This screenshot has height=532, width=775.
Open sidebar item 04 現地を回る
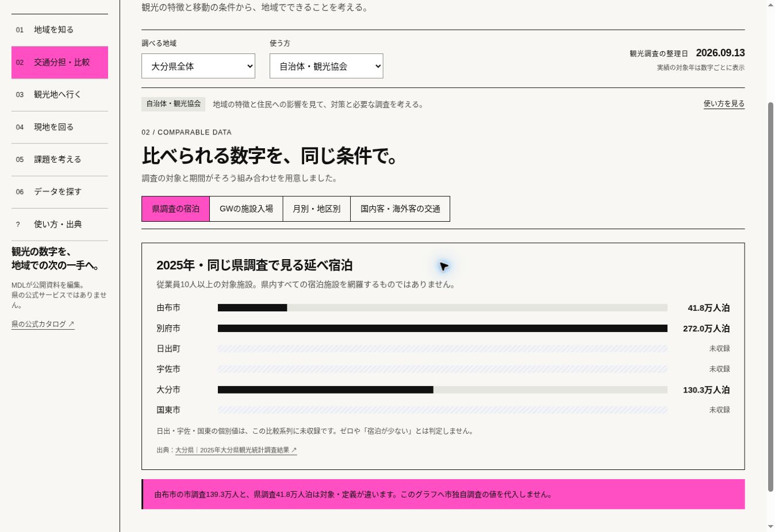60,127
